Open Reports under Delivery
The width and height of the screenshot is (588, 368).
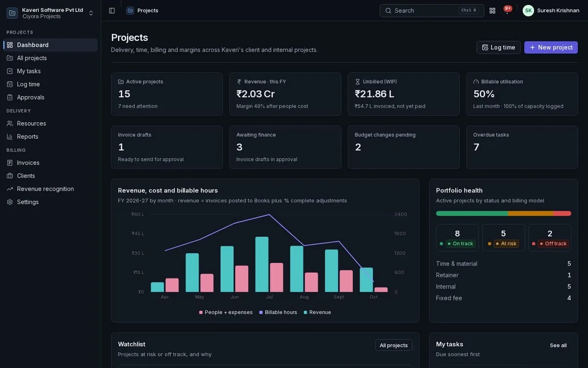(x=50, y=136)
